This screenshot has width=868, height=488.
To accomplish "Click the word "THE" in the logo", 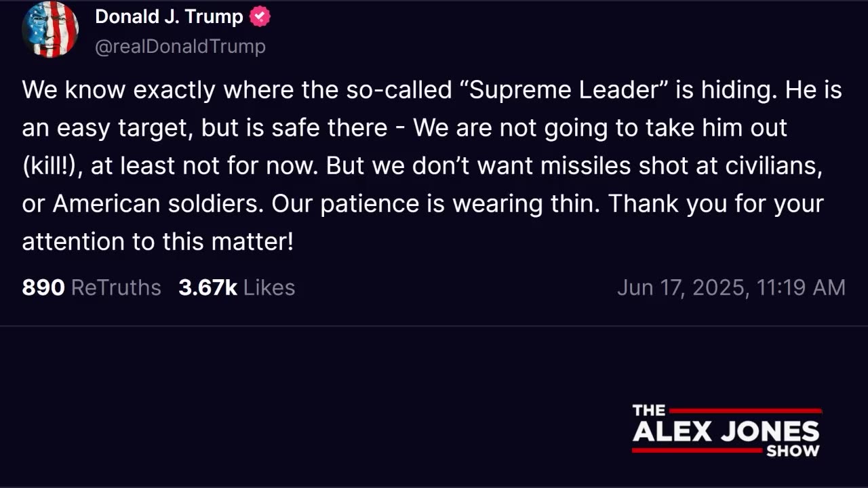I will (649, 410).
